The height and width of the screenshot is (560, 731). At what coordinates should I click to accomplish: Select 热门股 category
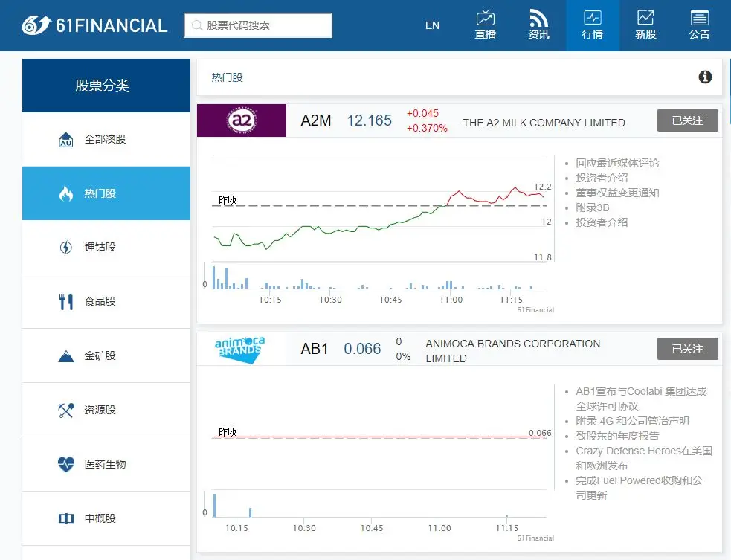(106, 193)
